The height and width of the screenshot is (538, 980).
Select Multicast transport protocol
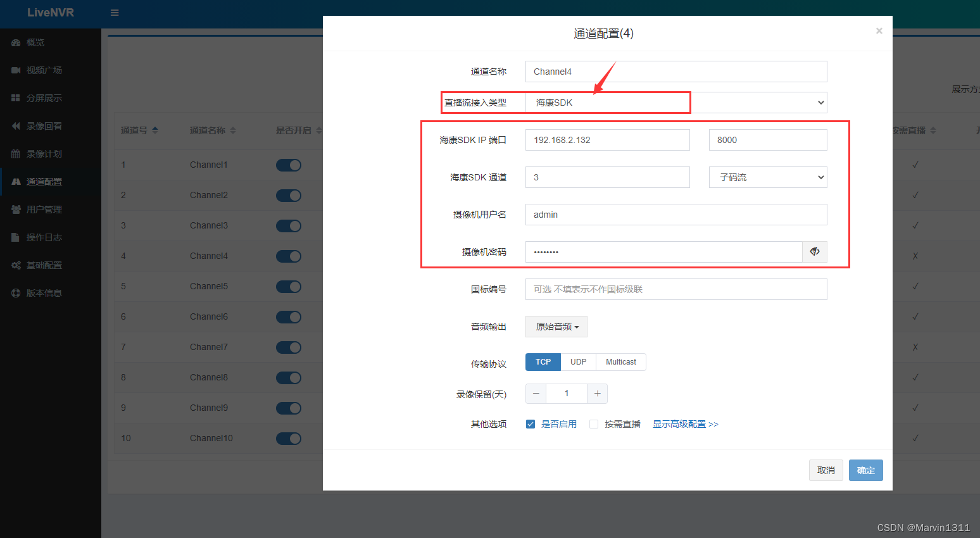[x=621, y=362]
